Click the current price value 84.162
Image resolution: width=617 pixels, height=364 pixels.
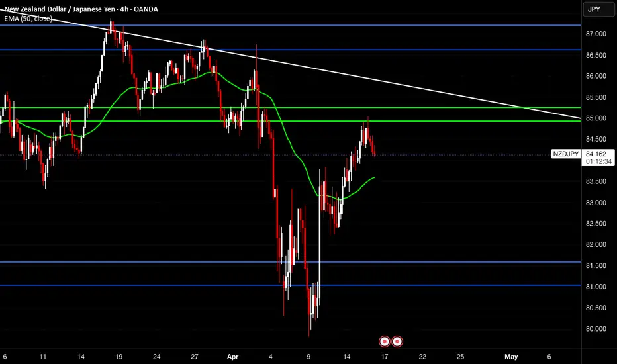click(x=596, y=154)
